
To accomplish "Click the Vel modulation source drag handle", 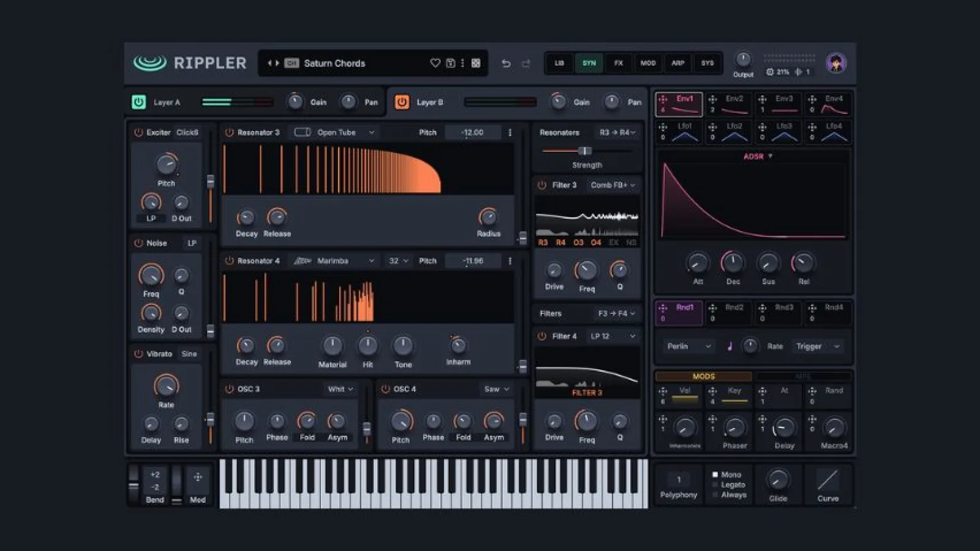I will tap(663, 391).
